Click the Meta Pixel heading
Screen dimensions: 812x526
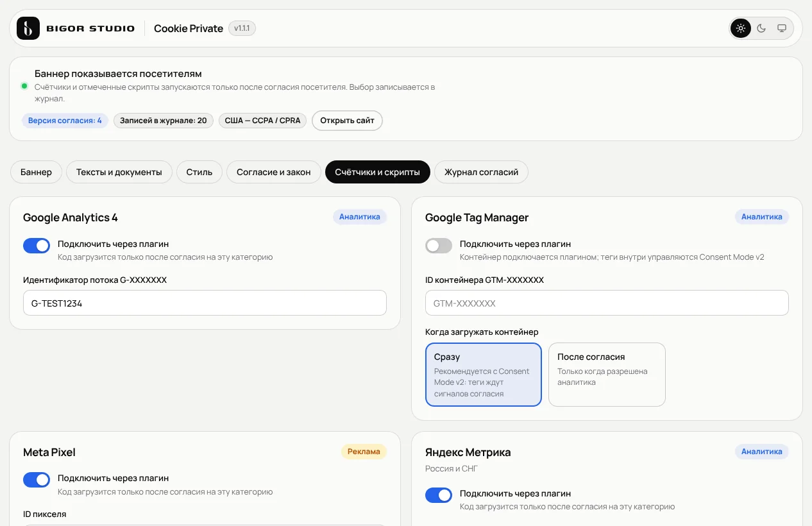(49, 452)
